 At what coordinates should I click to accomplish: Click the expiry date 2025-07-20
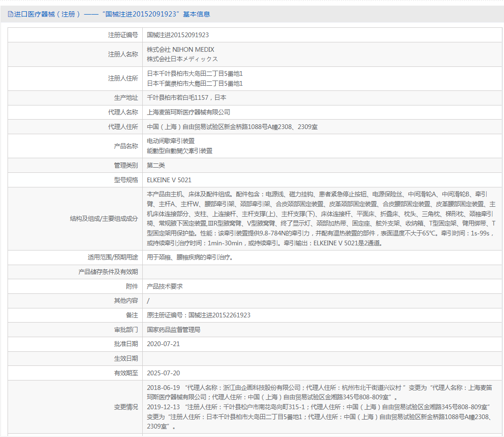pyautogui.click(x=163, y=373)
